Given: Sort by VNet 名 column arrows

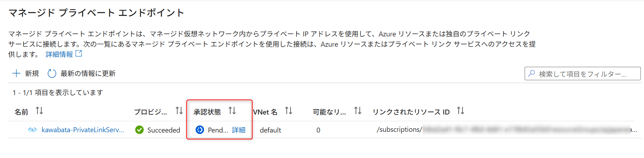Looking at the screenshot, I should coord(288,111).
